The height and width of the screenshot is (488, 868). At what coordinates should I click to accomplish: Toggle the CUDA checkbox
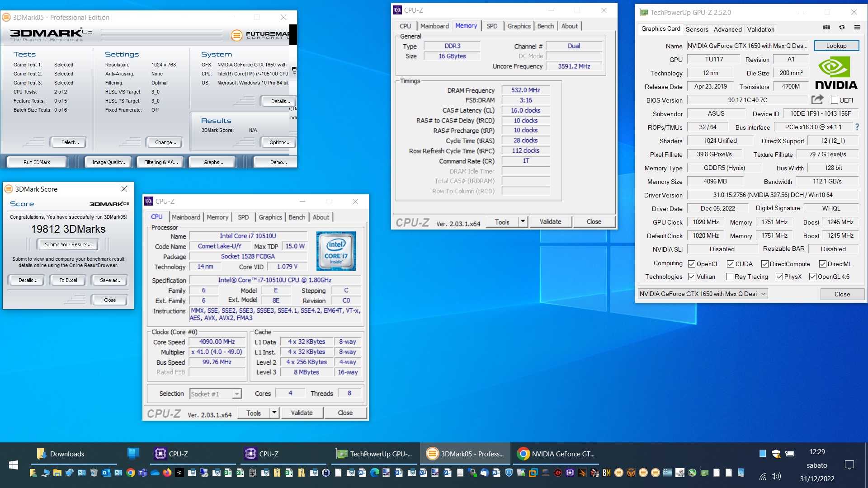tap(731, 264)
